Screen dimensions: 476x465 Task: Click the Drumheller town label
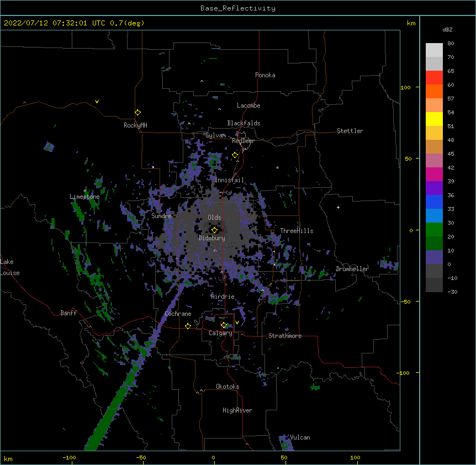(352, 269)
